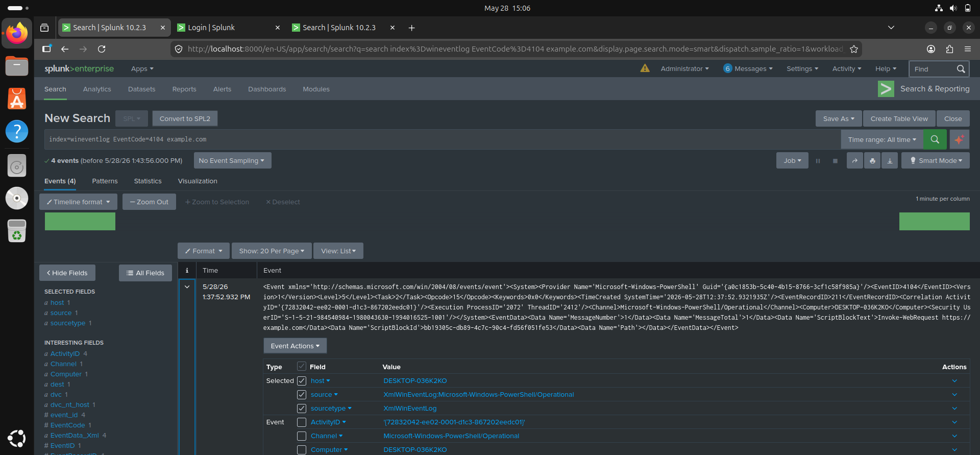Image resolution: width=980 pixels, height=455 pixels.
Task: Switch to the Statistics tab
Action: click(x=148, y=181)
